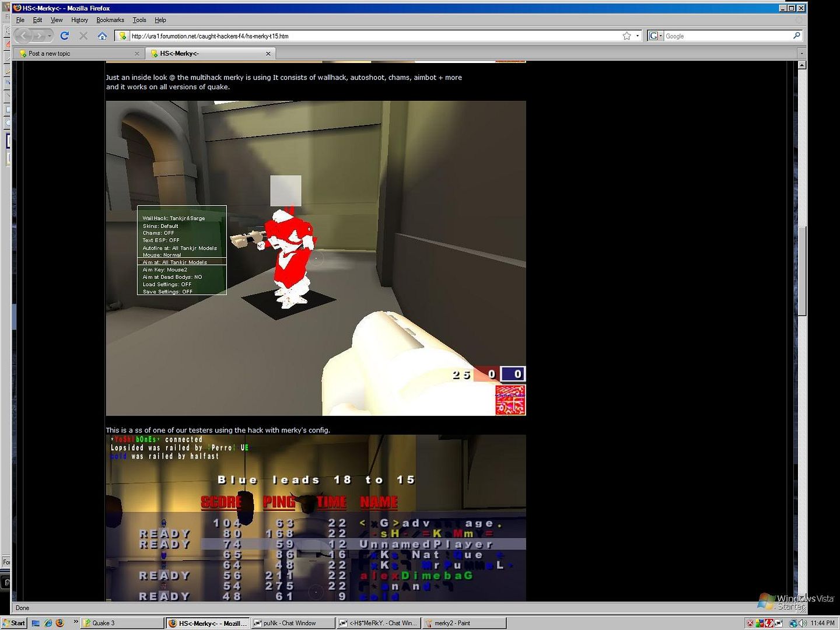Open the Bookmarks menu
This screenshot has height=630, width=840.
click(x=110, y=20)
